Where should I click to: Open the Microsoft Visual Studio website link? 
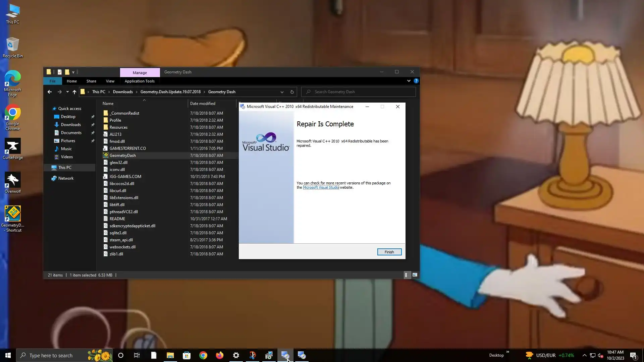(321, 188)
